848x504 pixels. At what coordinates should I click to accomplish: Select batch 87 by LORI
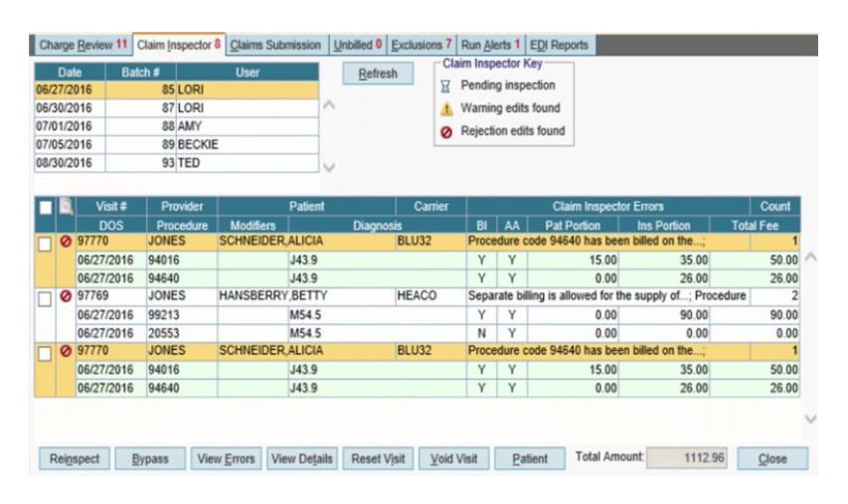pos(177,108)
